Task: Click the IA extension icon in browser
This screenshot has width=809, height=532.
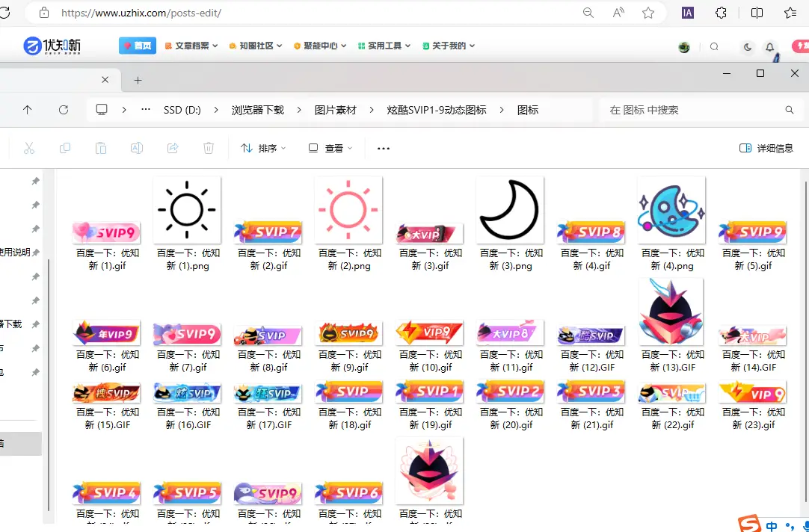Action: tap(687, 13)
